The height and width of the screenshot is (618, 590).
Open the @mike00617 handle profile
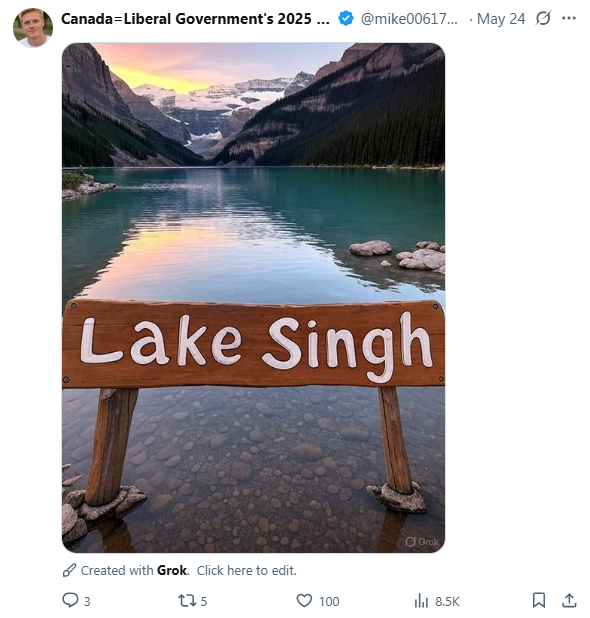pos(409,19)
